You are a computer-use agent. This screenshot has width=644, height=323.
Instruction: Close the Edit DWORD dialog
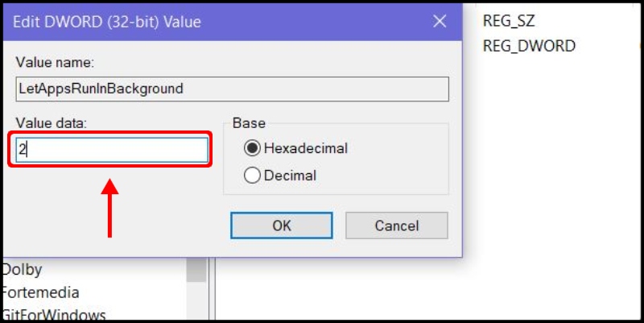pos(440,22)
